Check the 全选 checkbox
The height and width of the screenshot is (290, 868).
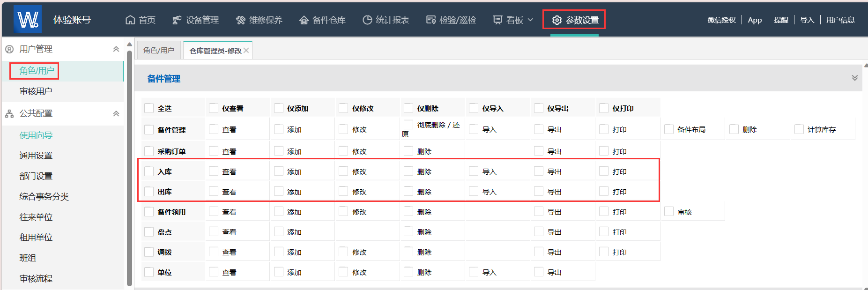[149, 108]
